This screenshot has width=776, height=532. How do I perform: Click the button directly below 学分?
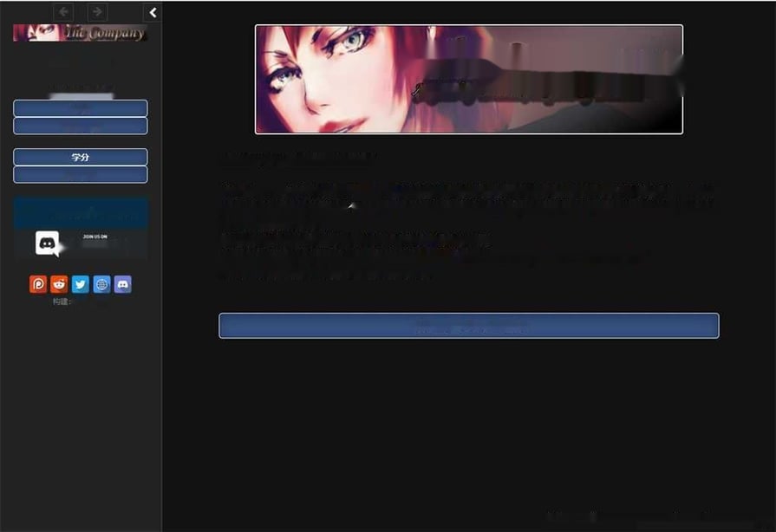coord(80,173)
